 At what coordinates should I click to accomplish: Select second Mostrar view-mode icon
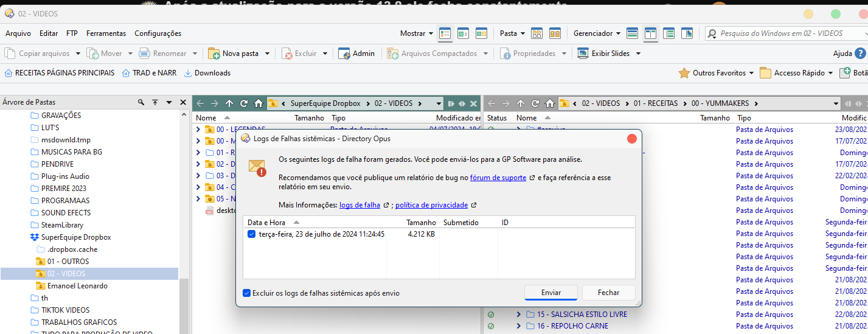464,33
